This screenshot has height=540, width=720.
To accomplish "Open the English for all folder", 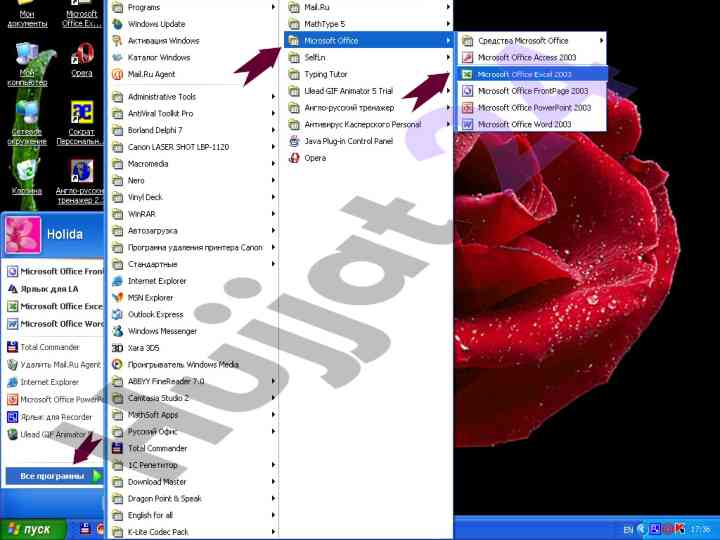I will [193, 515].
